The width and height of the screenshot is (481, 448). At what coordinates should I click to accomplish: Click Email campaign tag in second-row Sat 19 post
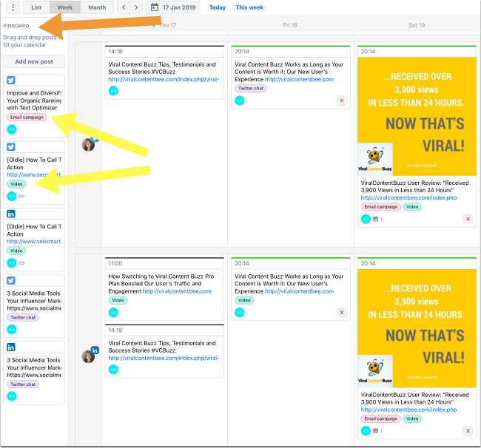[x=381, y=418]
